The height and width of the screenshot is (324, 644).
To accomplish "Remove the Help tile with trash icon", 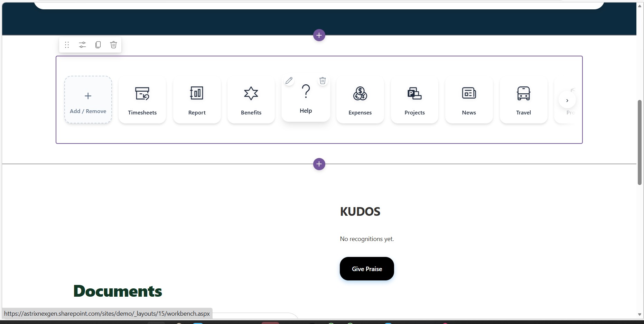I will 323,81.
